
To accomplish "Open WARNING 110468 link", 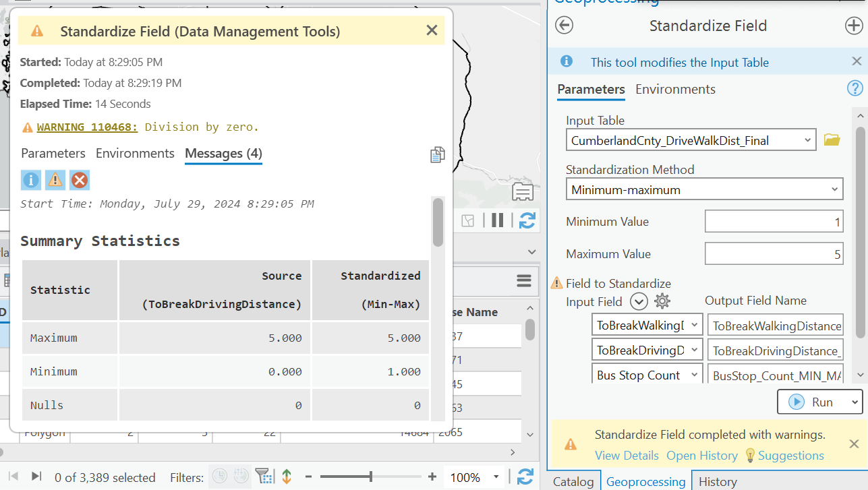I will 87,127.
